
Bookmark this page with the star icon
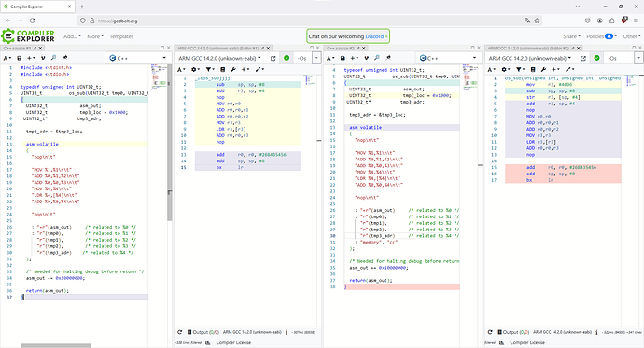[x=537, y=21]
